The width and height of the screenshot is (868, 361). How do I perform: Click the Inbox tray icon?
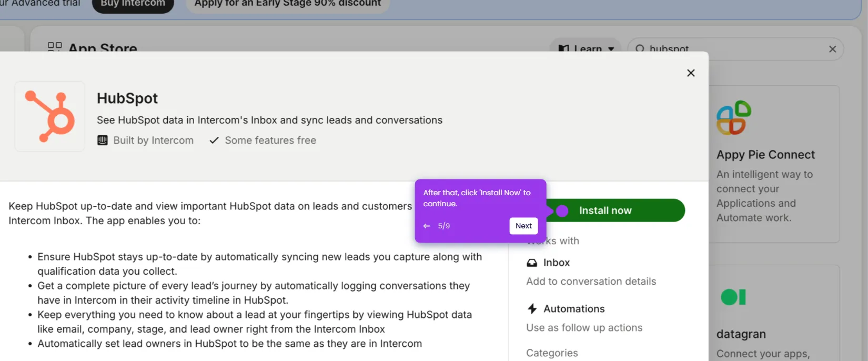(x=532, y=263)
